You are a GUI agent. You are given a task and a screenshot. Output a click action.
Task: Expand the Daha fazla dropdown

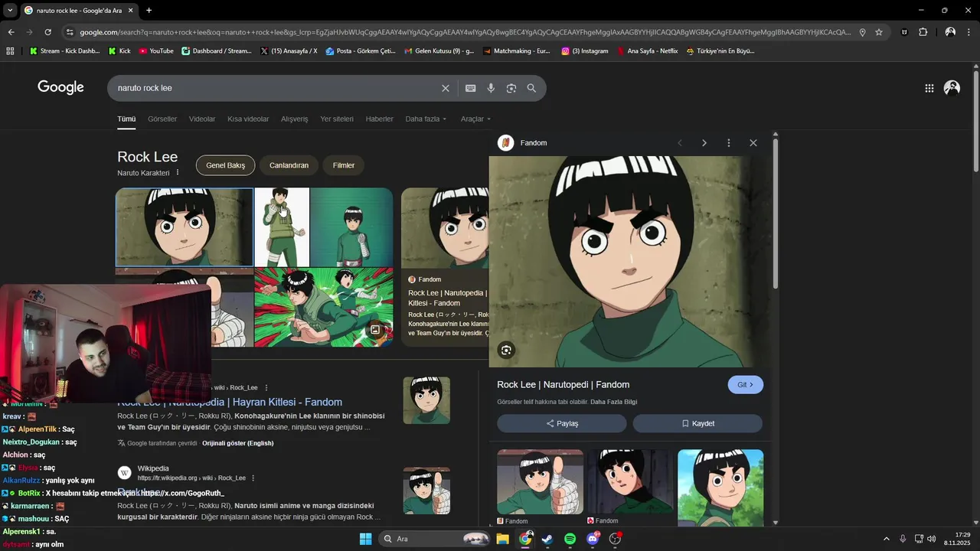pos(426,119)
